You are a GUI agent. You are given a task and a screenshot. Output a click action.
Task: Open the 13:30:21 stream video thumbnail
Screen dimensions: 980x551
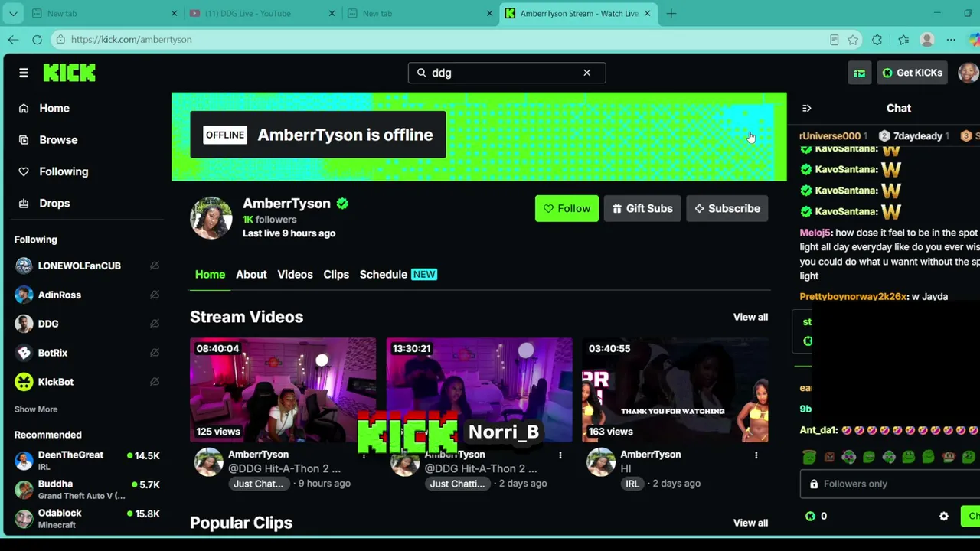click(x=479, y=390)
